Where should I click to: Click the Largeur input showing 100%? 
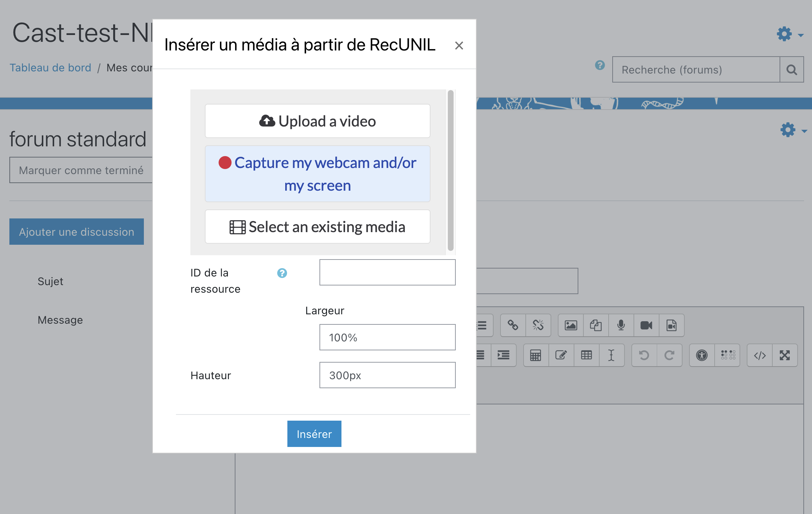(387, 337)
